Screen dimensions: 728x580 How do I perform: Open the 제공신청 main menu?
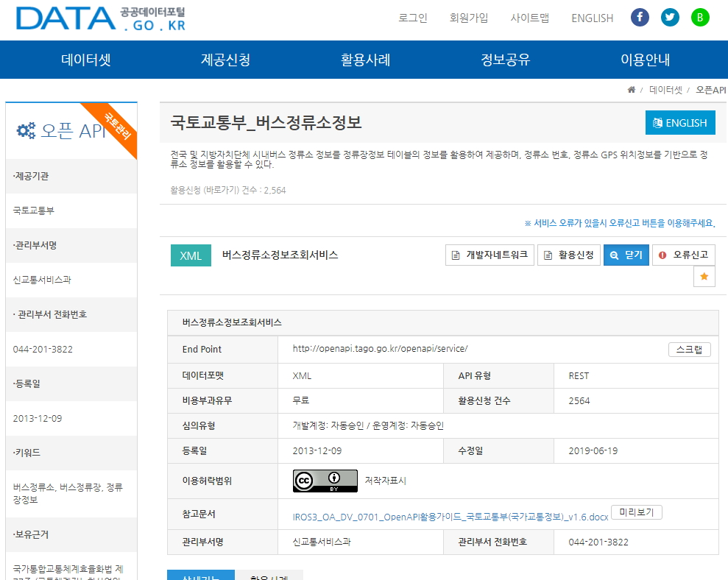point(226,60)
